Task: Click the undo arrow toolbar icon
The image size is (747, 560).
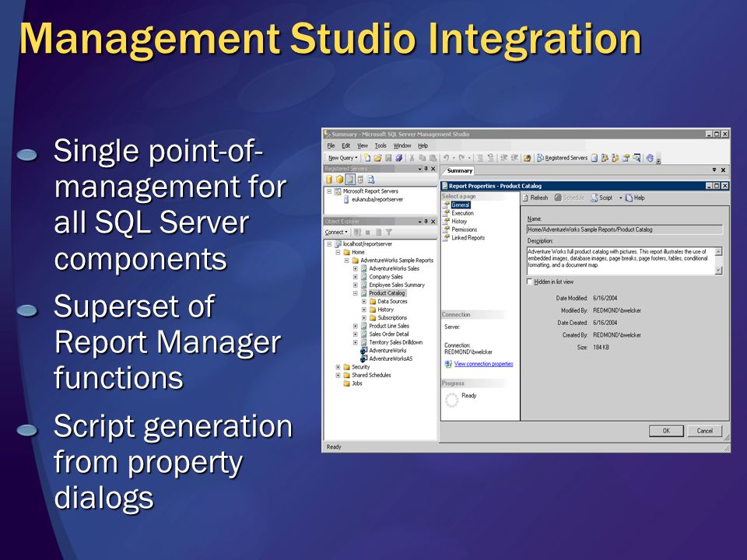Action: click(447, 158)
